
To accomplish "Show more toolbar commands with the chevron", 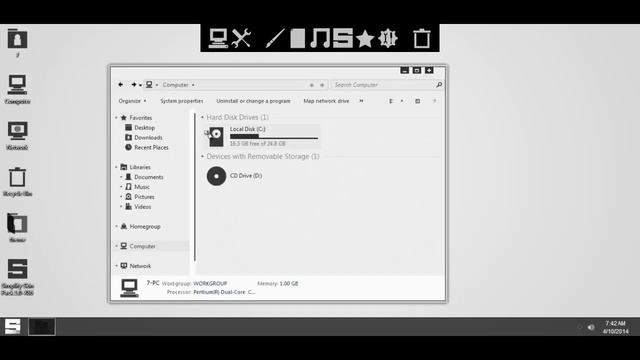I will tap(361, 101).
